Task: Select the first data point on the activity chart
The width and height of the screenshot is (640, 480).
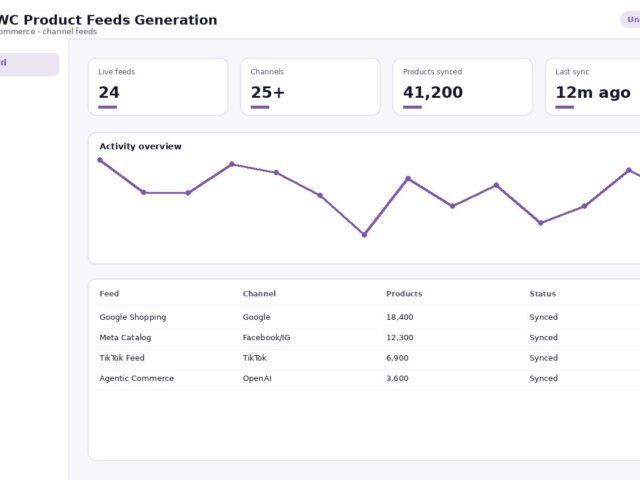Action: [100, 160]
